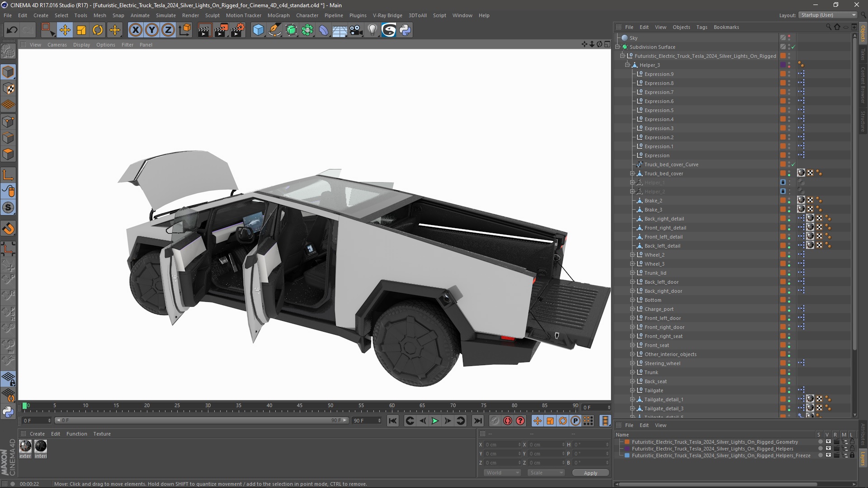Click Rigged_Helpers_Freeze layer blue swatch

(x=627, y=455)
